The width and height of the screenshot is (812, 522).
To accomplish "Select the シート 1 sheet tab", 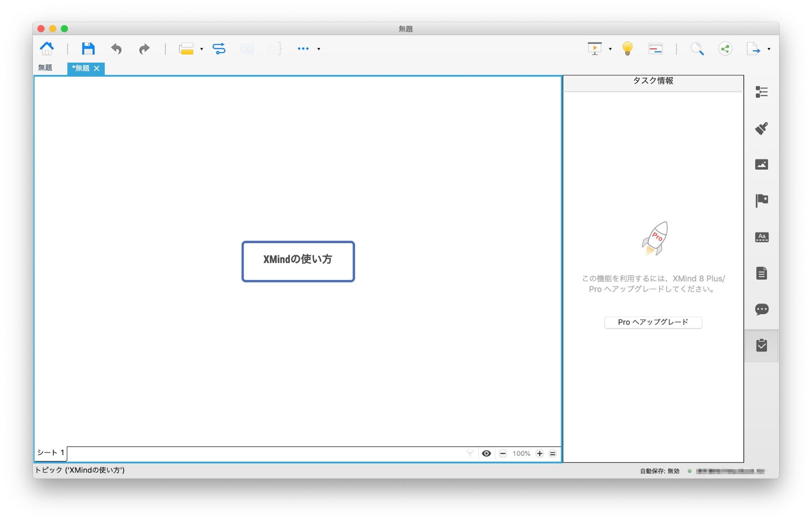I will click(x=51, y=453).
